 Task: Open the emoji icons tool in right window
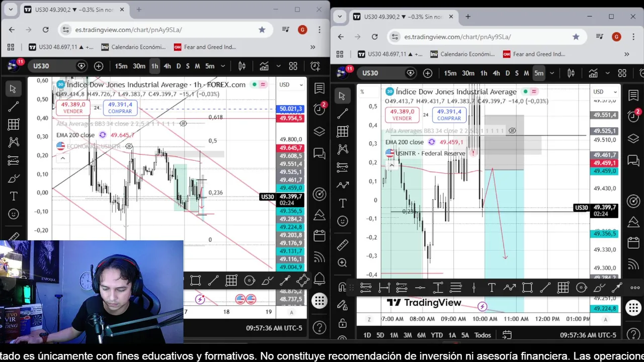pos(343,221)
